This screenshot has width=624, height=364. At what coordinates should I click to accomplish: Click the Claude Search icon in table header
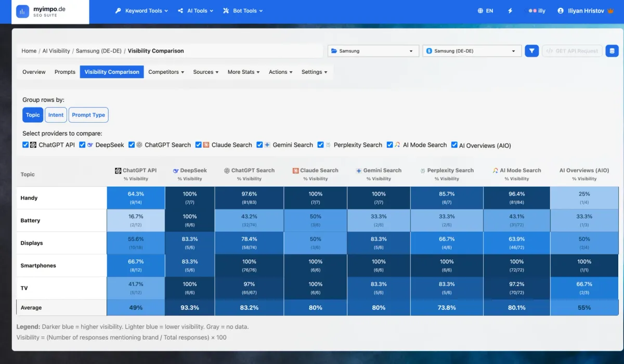point(295,170)
